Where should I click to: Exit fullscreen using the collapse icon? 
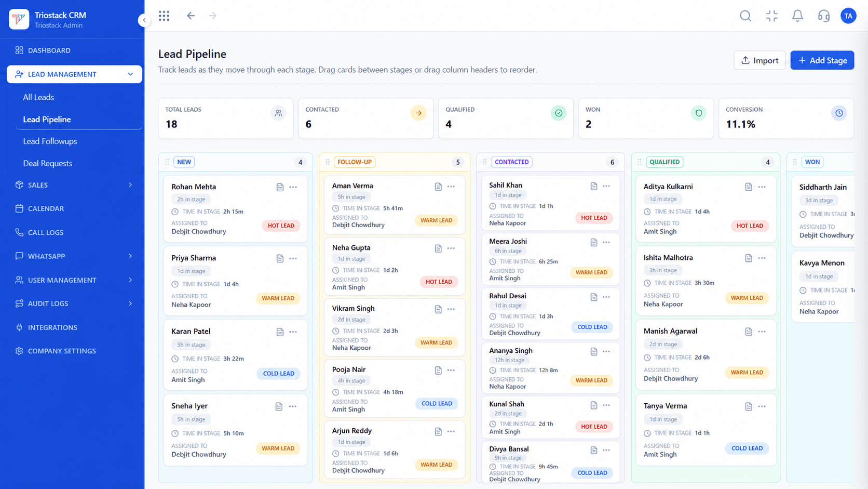click(x=771, y=16)
